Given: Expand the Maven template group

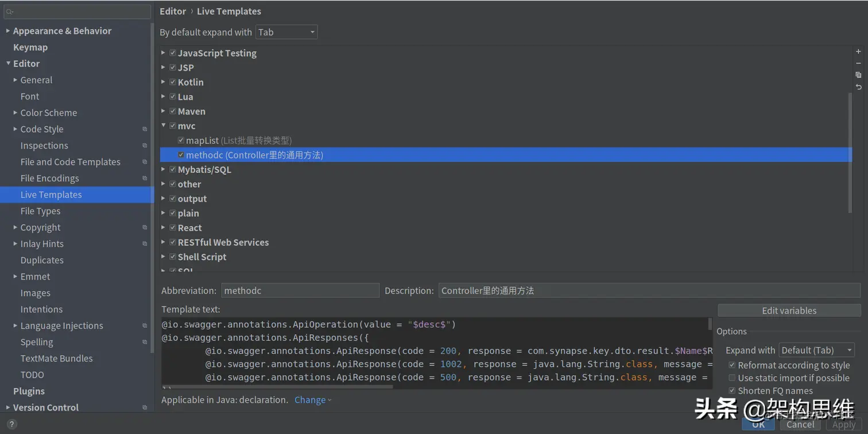Looking at the screenshot, I should coord(164,111).
